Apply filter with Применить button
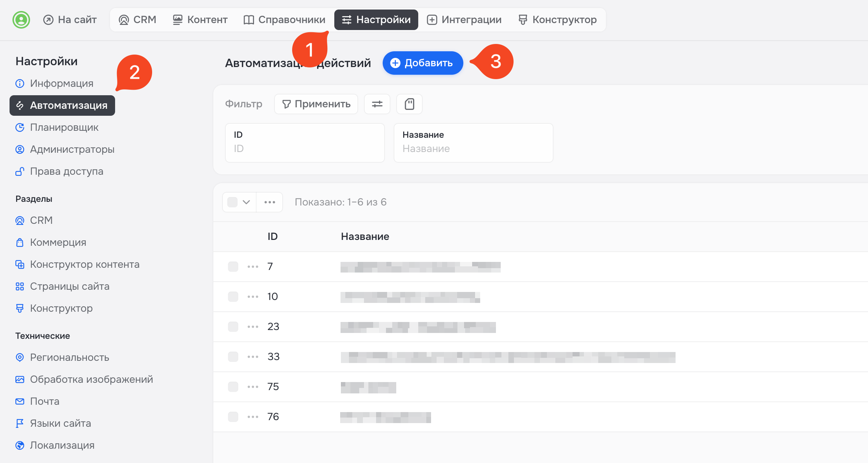 tap(316, 104)
